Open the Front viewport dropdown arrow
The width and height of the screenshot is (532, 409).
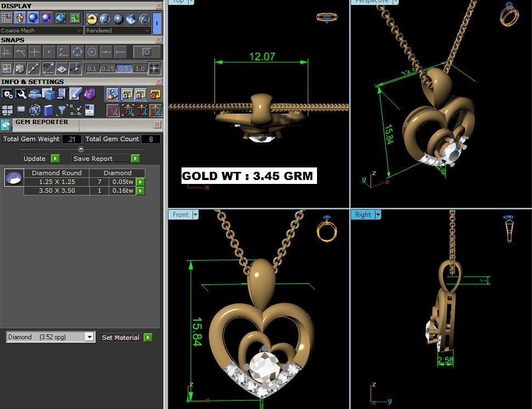tap(195, 215)
